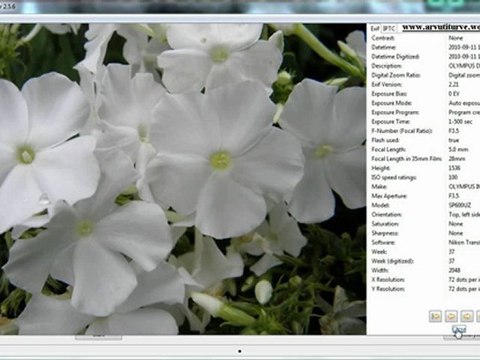Viewport: 480px width, 360px height.
Task: Click the Exposure Bias value 0 EV
Action: 454,94
